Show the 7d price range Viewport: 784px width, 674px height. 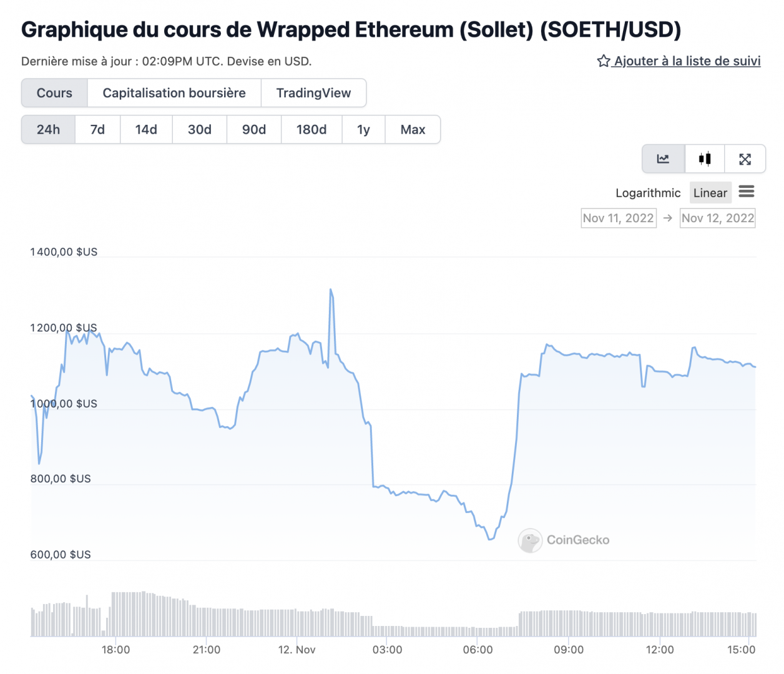97,130
